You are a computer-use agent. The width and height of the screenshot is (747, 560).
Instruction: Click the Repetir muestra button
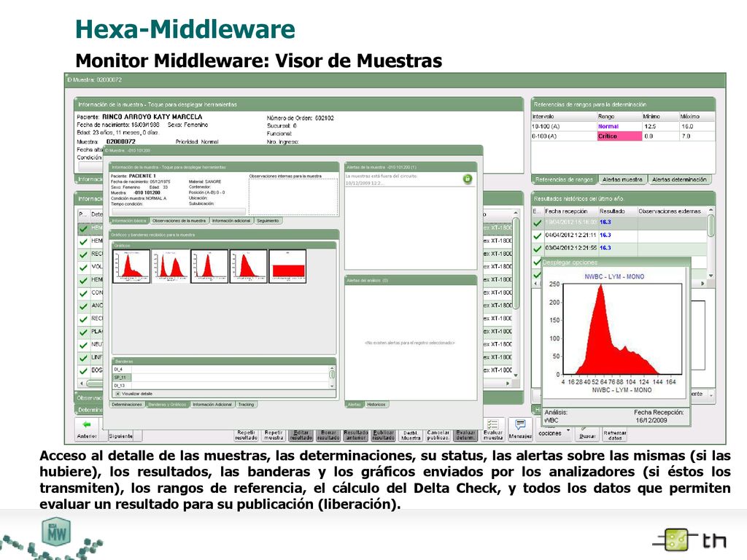[274, 435]
